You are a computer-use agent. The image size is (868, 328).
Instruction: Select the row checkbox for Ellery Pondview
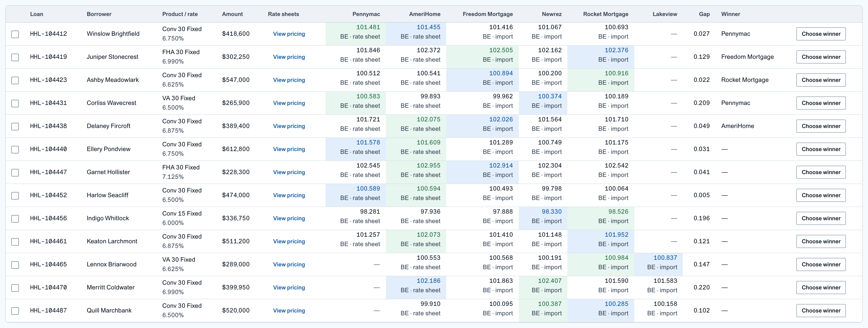(x=15, y=149)
